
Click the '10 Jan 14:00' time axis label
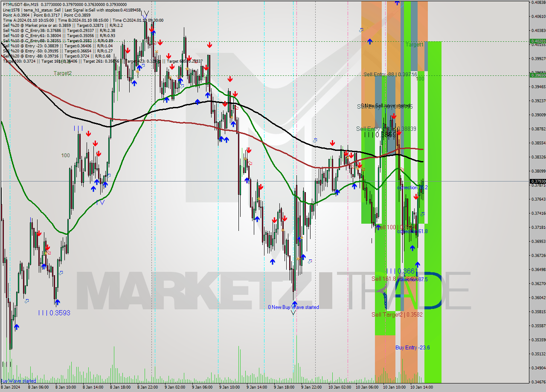pyautogui.click(x=421, y=388)
